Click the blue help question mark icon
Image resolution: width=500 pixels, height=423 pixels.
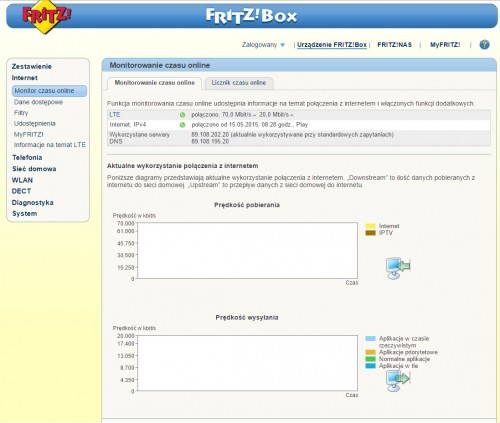coord(484,44)
